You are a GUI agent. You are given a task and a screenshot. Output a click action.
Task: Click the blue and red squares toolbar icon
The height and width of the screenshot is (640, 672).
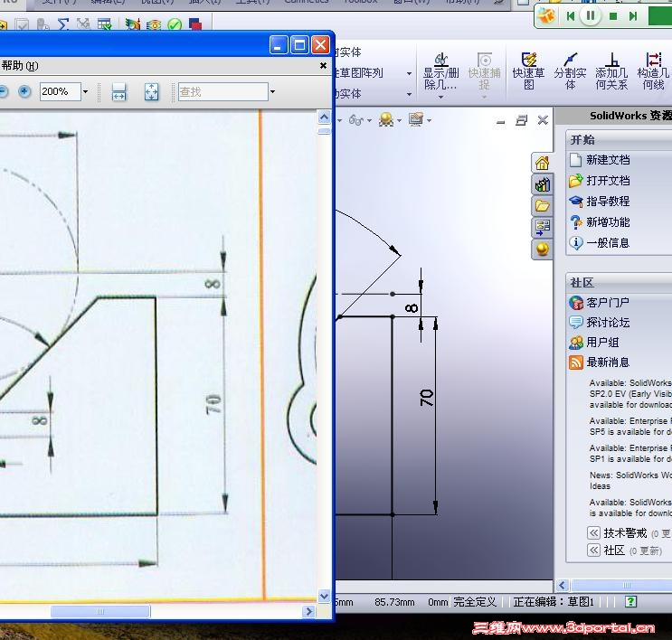[195, 24]
